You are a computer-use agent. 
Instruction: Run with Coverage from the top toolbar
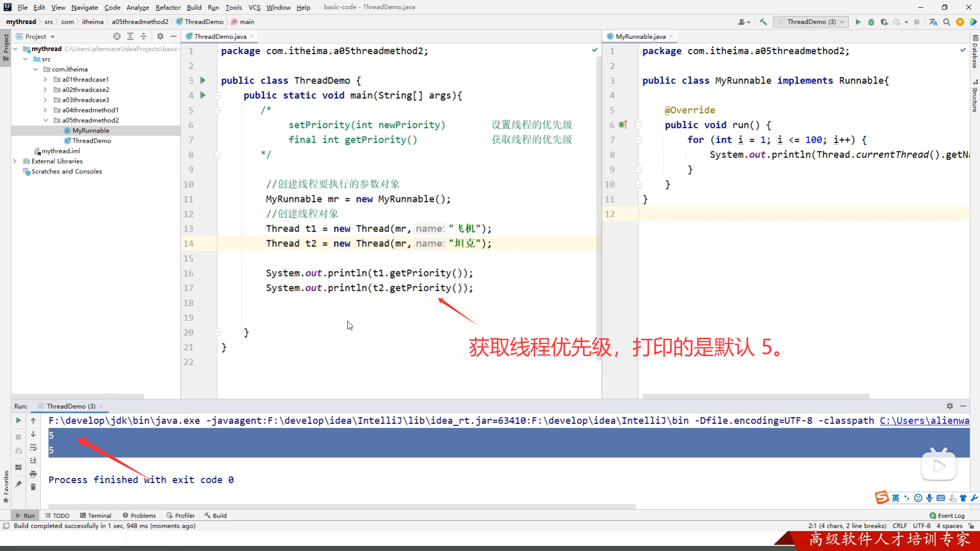[885, 22]
